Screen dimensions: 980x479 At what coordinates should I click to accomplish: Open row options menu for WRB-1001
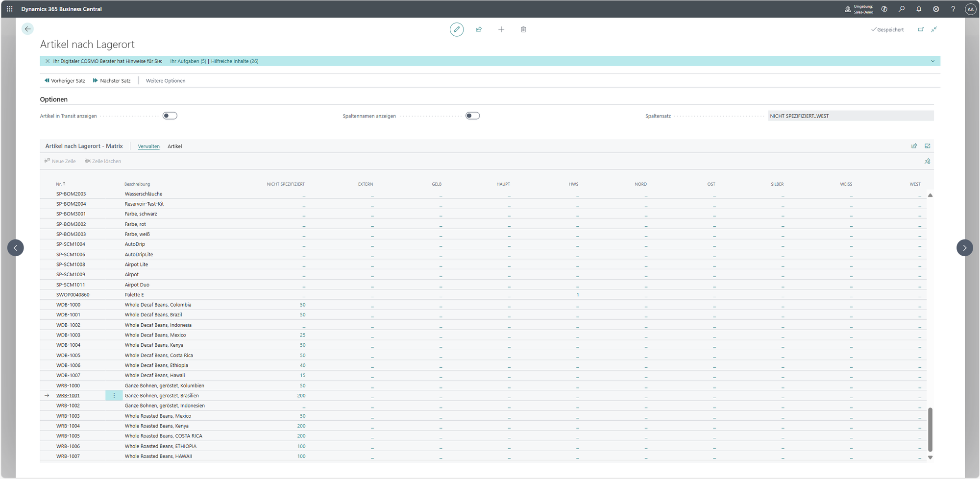point(114,395)
